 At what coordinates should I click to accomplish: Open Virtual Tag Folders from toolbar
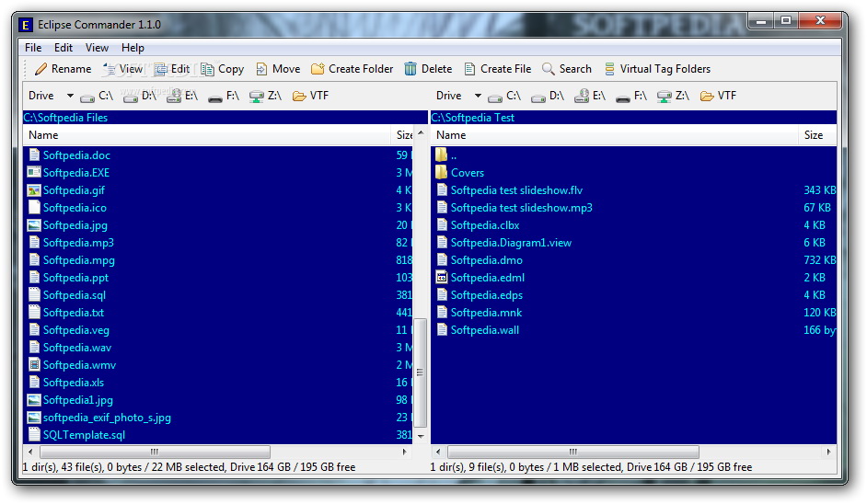(609, 69)
